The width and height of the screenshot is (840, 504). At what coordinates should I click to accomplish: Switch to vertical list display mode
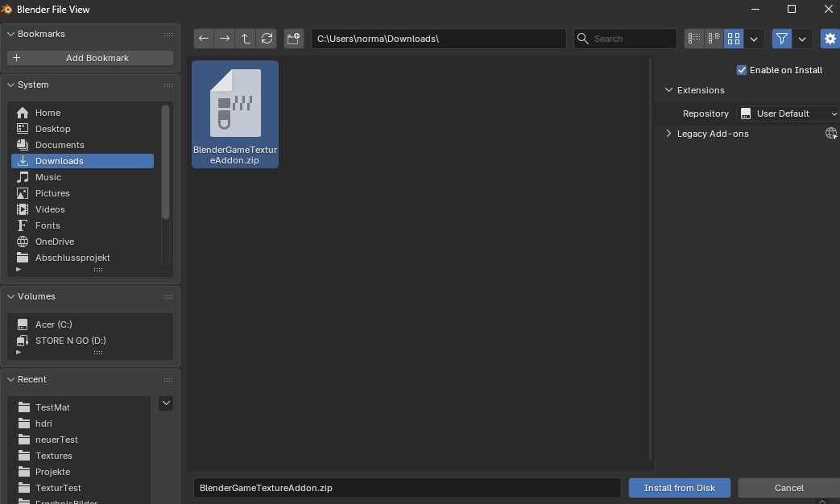pyautogui.click(x=694, y=39)
